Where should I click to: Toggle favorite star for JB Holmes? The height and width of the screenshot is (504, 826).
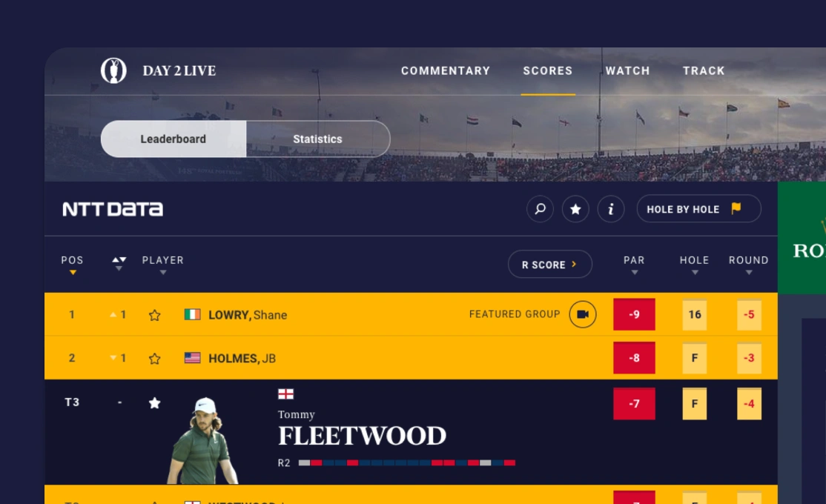coord(154,359)
